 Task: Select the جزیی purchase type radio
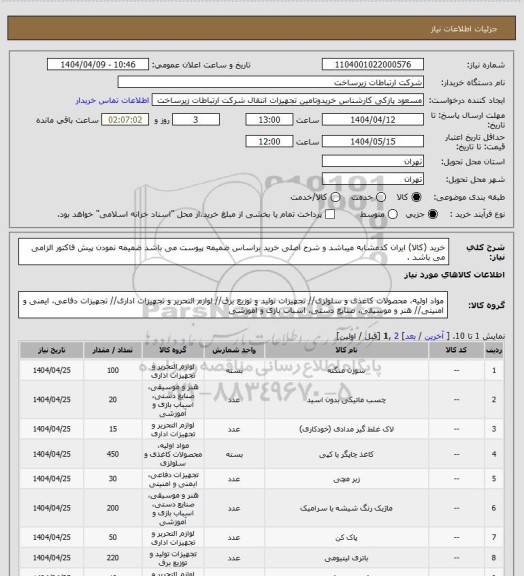[433, 214]
